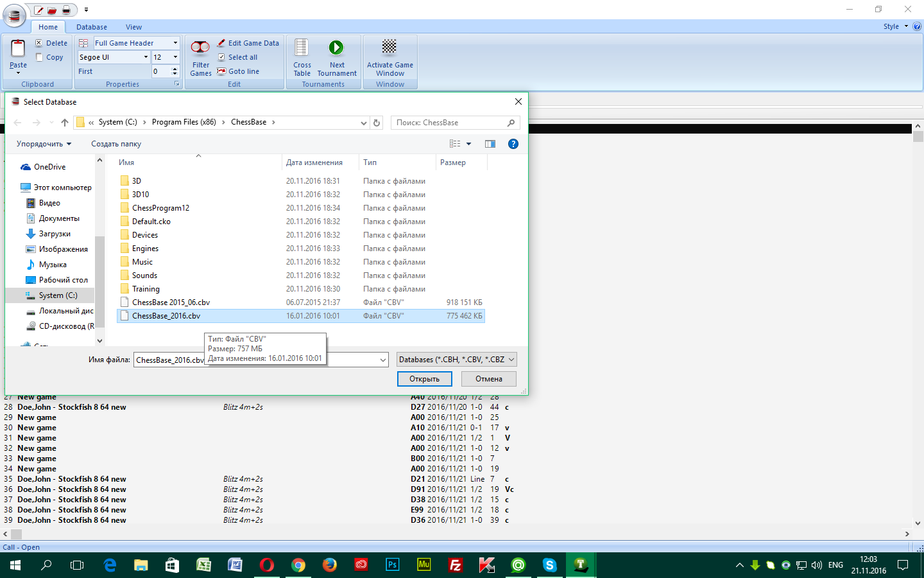Viewport: 924px width, 578px height.
Task: Click the Next Tournament green arrow
Action: click(336, 48)
